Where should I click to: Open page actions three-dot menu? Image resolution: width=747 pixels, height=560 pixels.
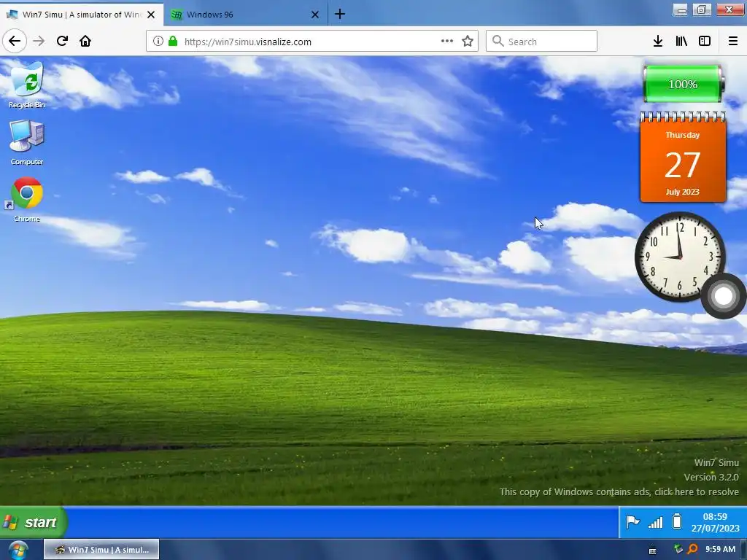click(447, 41)
